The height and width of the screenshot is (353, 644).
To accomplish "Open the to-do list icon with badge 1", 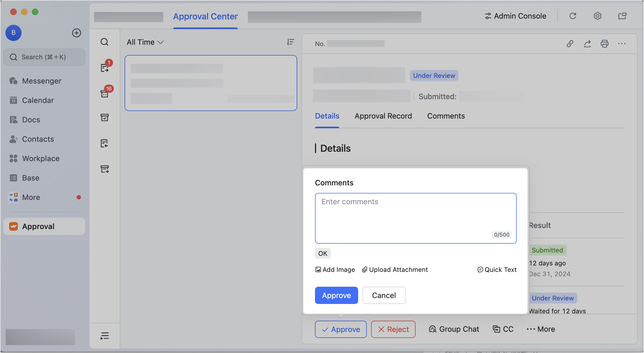I will coord(105,68).
